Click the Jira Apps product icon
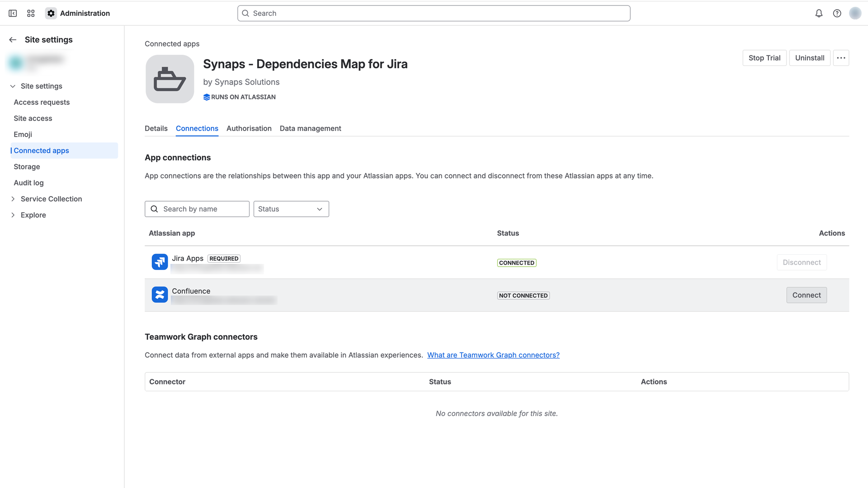This screenshot has width=868, height=488. pos(160,262)
